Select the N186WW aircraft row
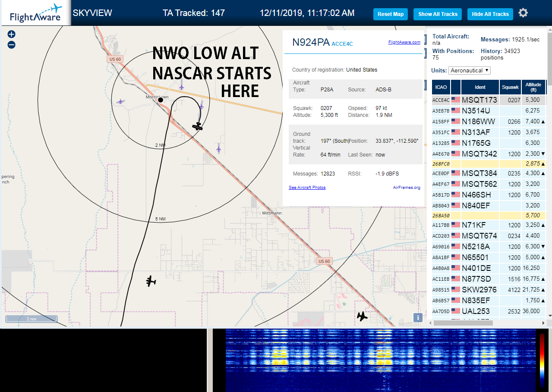This screenshot has width=552, height=392. 489,122
